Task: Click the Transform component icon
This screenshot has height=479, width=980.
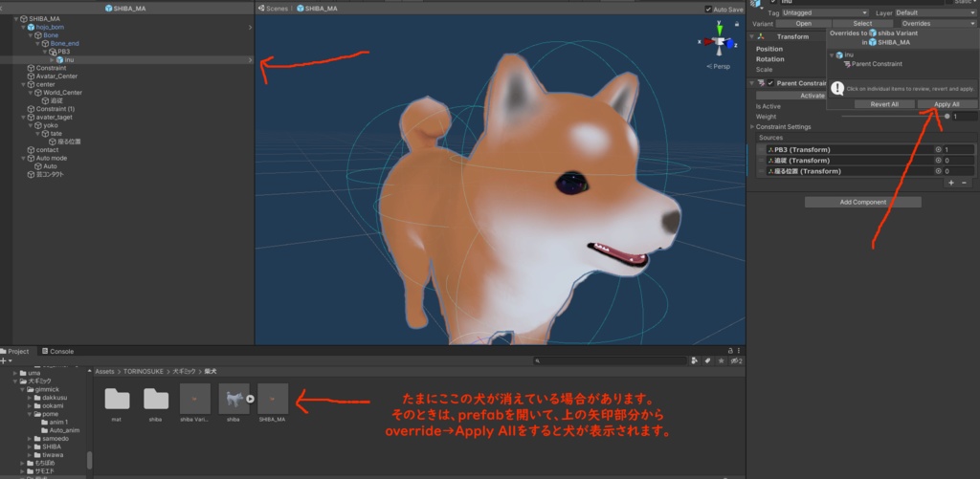Action: pos(762,37)
